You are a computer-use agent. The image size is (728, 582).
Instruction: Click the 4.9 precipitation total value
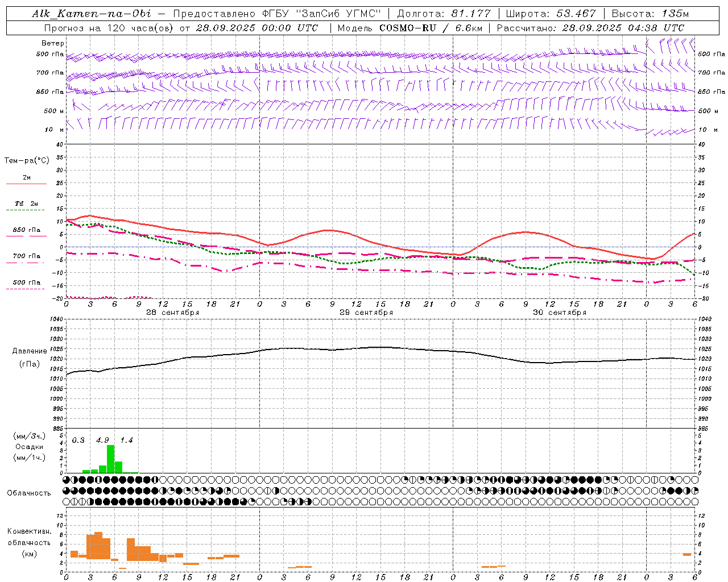[x=102, y=440]
